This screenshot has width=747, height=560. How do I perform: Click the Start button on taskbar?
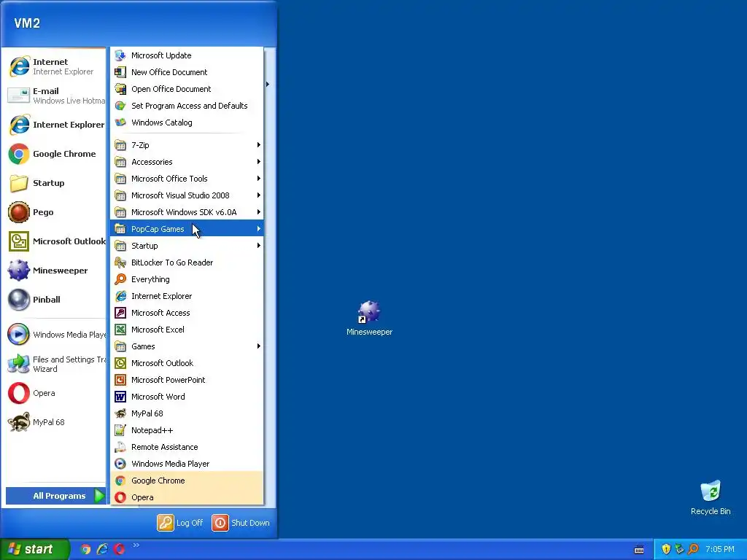(x=34, y=549)
